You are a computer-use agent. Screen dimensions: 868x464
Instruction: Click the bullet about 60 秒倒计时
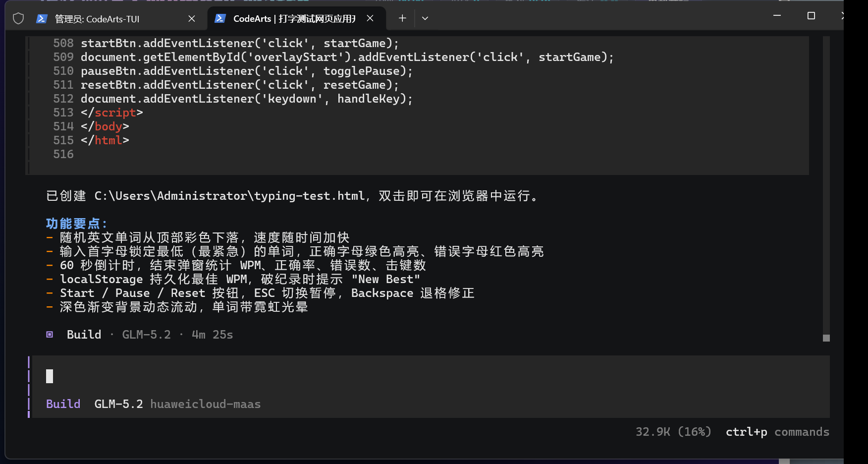tap(236, 265)
